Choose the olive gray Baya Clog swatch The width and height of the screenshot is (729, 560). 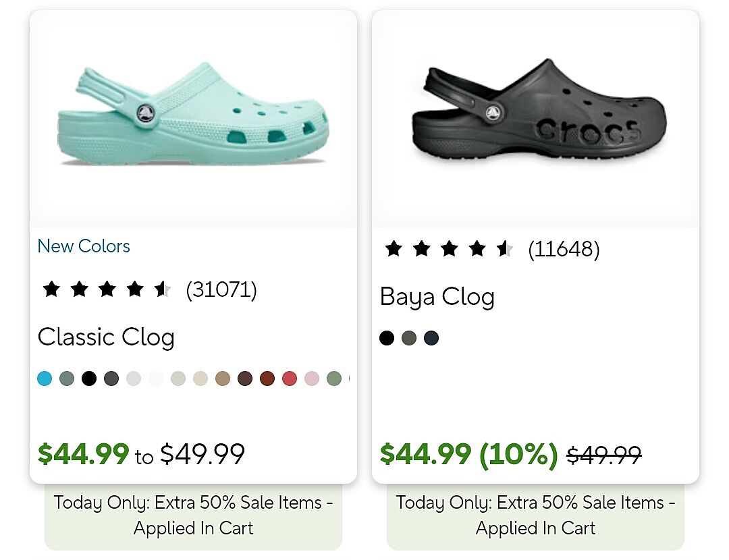pos(409,338)
